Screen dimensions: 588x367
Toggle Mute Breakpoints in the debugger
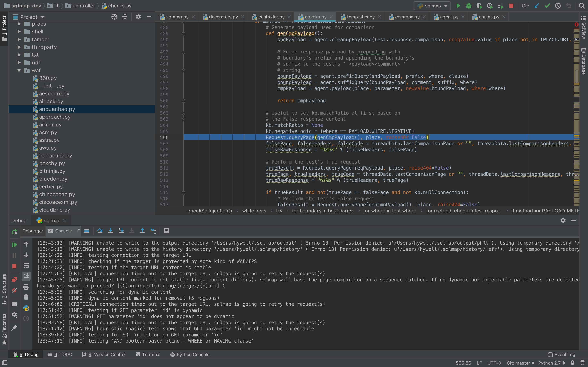coord(14,290)
